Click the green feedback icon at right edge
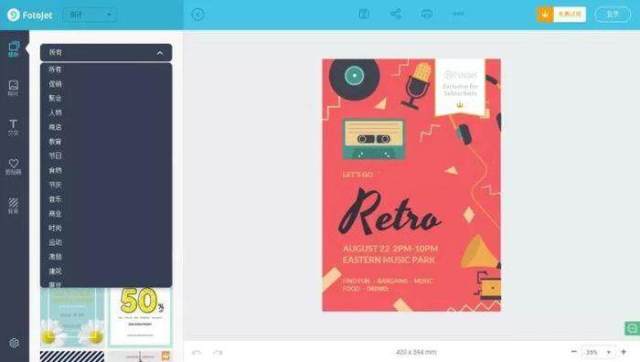This screenshot has width=640, height=362. pyautogui.click(x=632, y=328)
